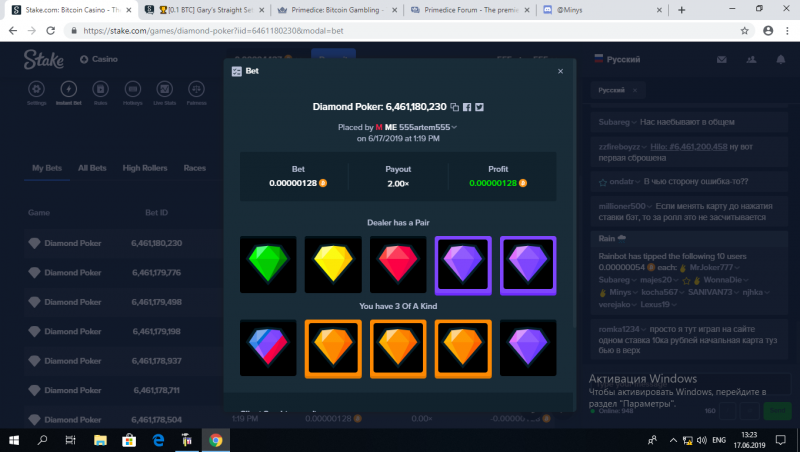Switch to @Minys Discord browser tab

coord(603,10)
